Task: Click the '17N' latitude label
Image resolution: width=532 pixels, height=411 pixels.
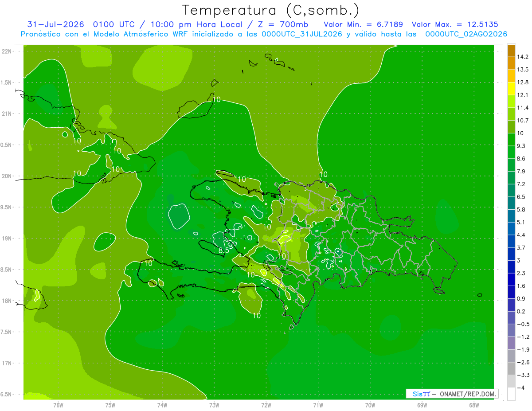Action: (7, 363)
